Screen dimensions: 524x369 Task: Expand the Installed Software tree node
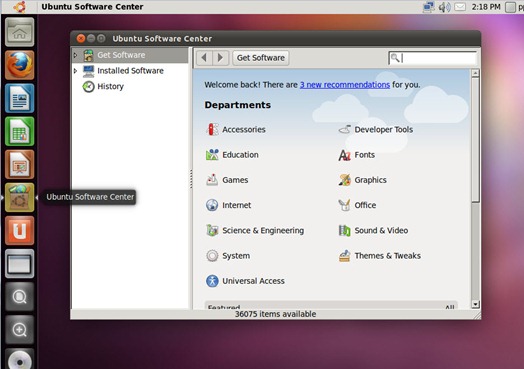(x=76, y=71)
